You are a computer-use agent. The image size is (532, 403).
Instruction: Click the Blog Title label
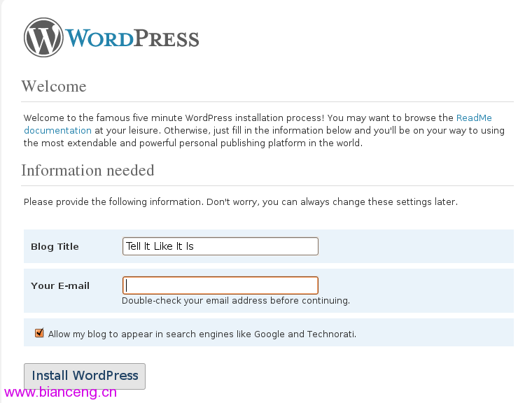tap(55, 246)
